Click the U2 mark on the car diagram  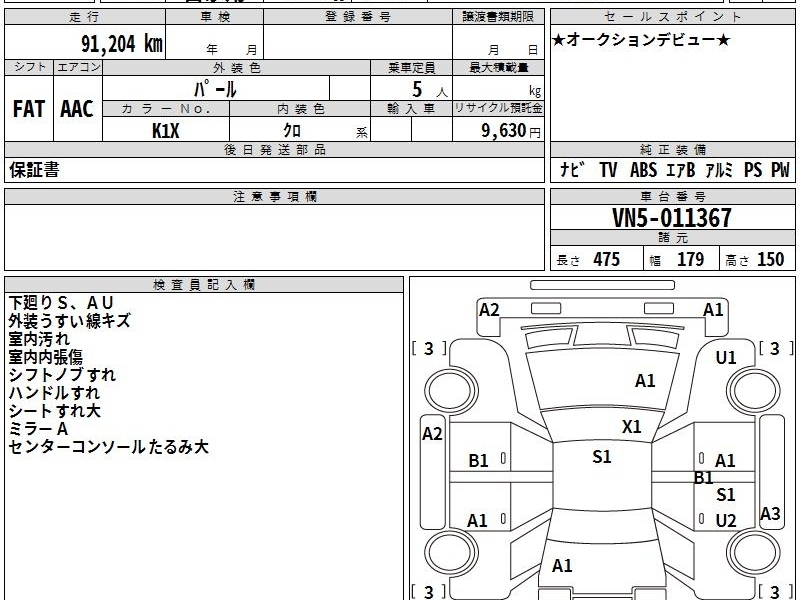click(726, 520)
